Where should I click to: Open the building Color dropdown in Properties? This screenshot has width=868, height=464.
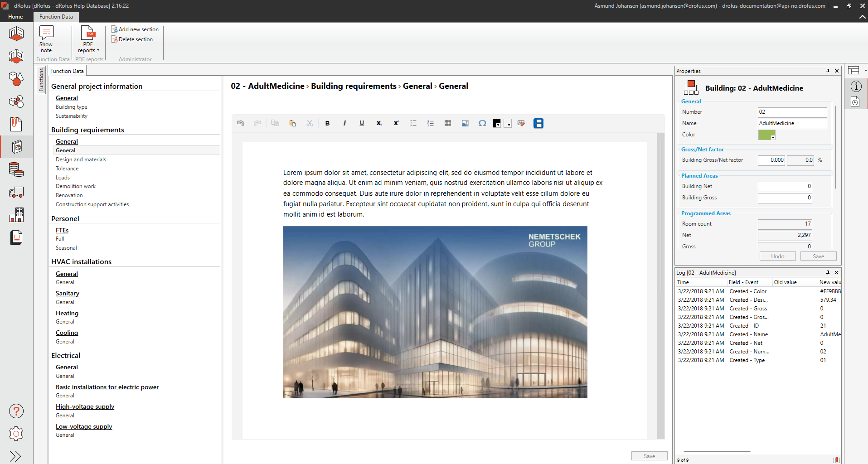[x=773, y=137]
